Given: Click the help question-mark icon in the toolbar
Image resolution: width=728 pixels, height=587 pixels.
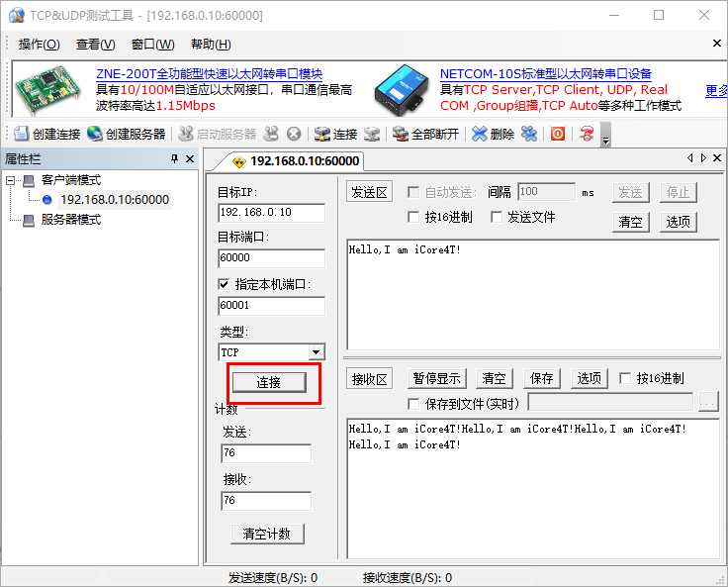Looking at the screenshot, I should click(x=588, y=134).
